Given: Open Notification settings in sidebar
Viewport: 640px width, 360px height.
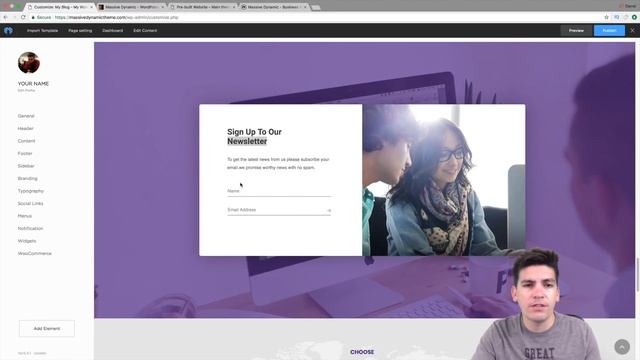Looking at the screenshot, I should click(x=30, y=229).
